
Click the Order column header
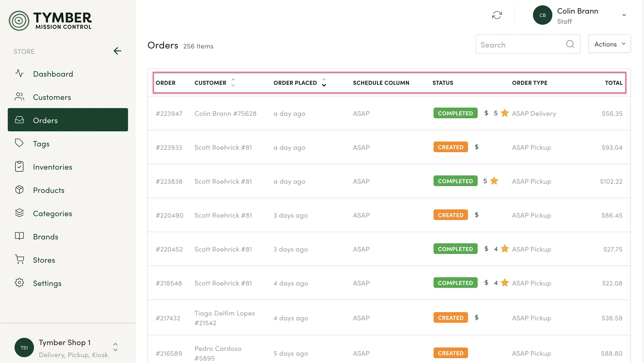click(165, 83)
